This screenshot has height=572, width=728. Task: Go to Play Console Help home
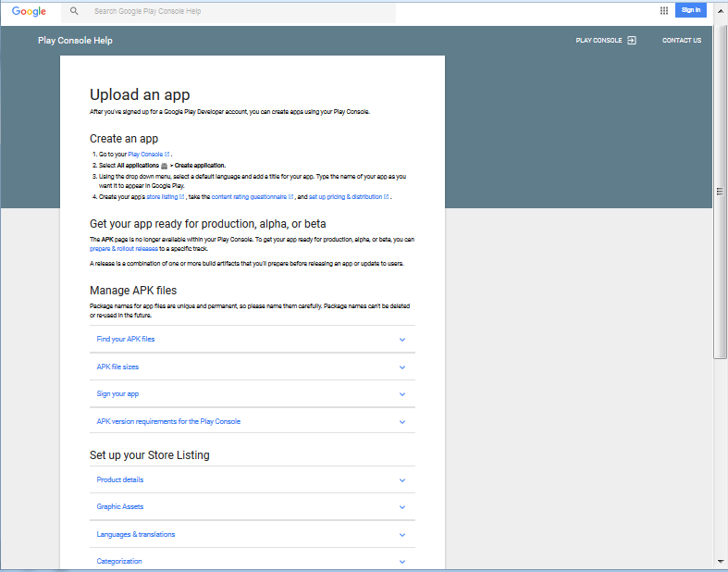click(x=75, y=41)
